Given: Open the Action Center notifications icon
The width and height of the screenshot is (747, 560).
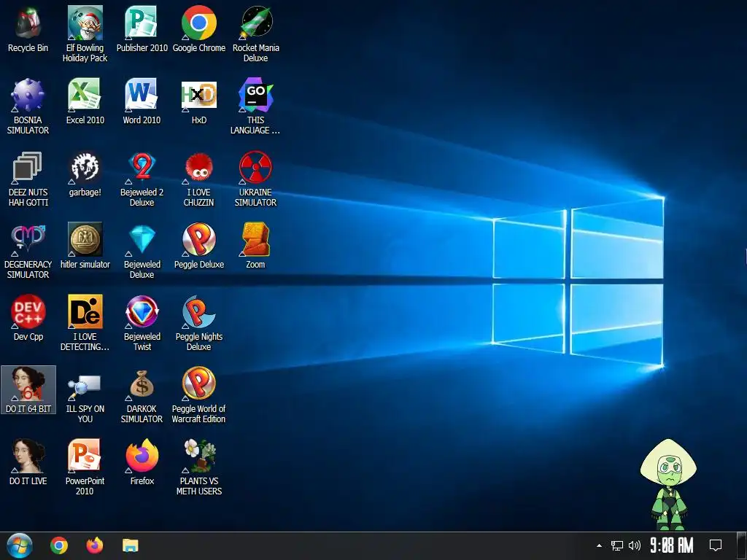Looking at the screenshot, I should (716, 545).
